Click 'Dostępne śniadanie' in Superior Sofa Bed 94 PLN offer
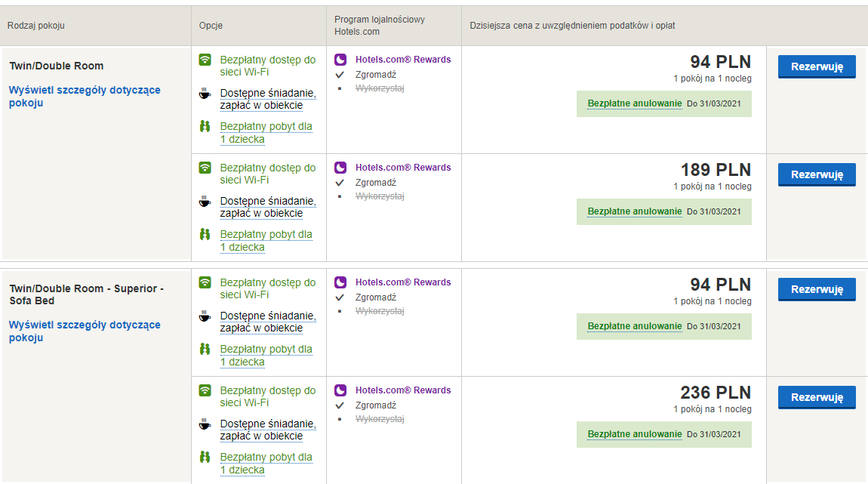Viewport: 868px width, 484px height. click(268, 322)
